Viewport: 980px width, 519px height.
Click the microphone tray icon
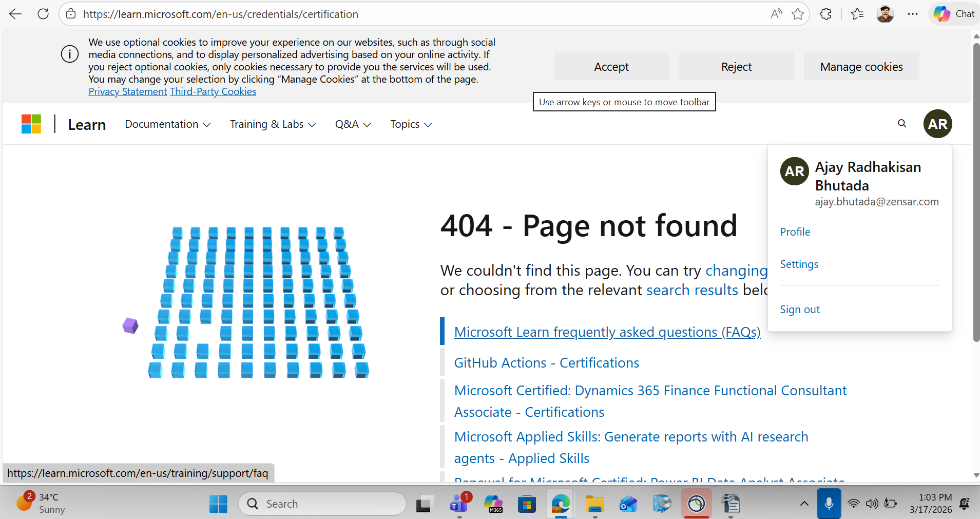[x=829, y=504]
